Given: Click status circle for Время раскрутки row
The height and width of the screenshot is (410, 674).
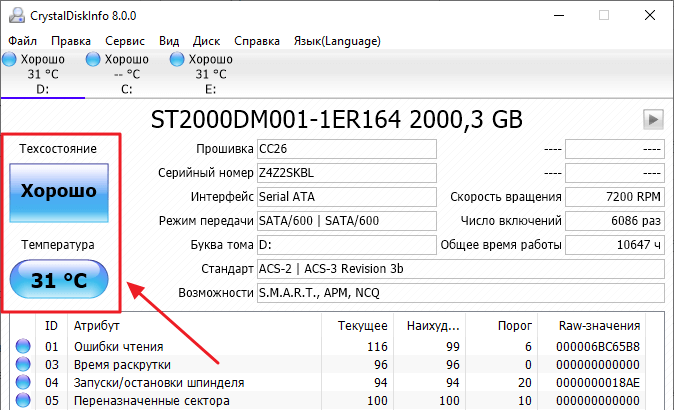Looking at the screenshot, I should coord(23,365).
